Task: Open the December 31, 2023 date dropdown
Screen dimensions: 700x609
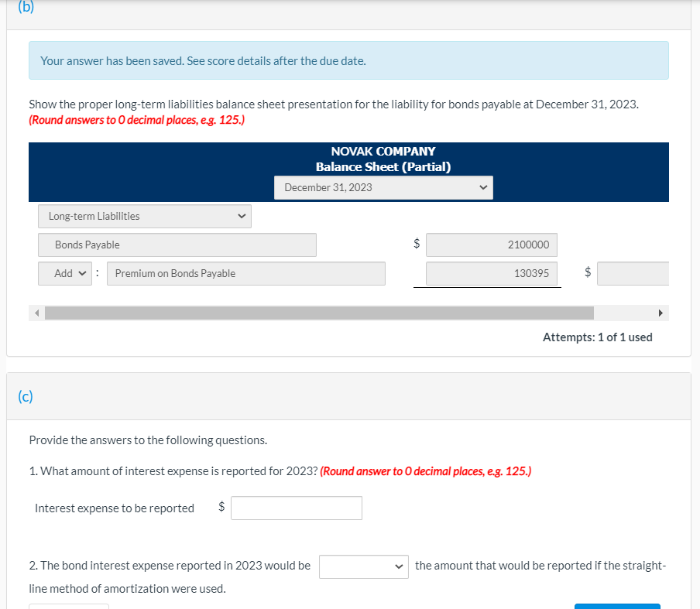Action: (383, 187)
